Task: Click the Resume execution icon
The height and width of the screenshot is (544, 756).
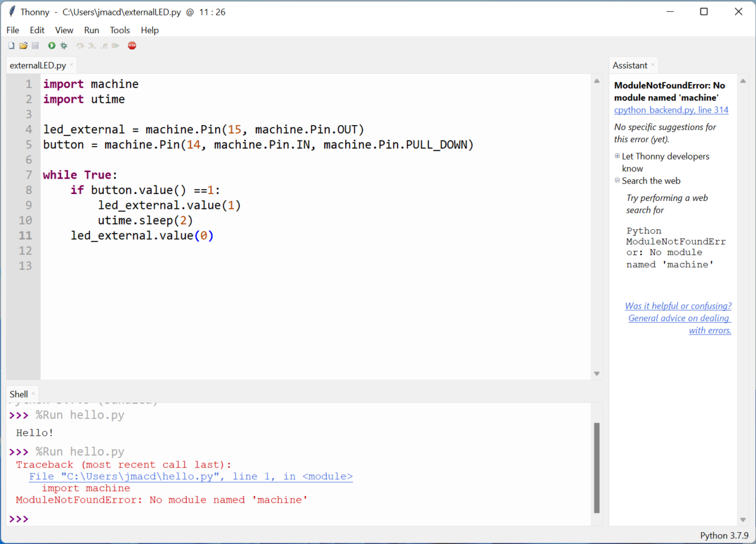Action: (116, 45)
